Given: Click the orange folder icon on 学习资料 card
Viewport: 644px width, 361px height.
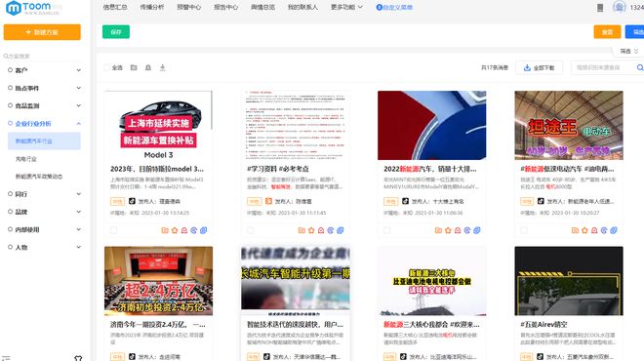Looking at the screenshot, I should (302, 230).
